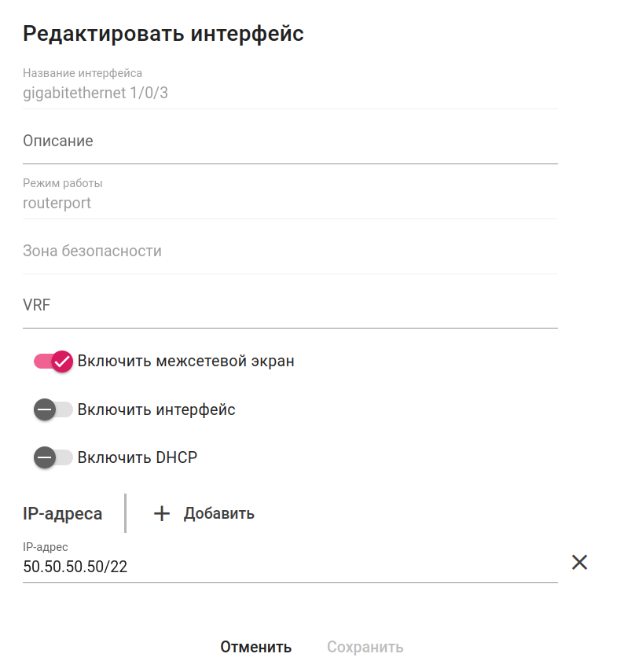Click the gigabitethernet 1/0/3 interface name field
The width and height of the screenshot is (624, 672).
click(x=289, y=94)
